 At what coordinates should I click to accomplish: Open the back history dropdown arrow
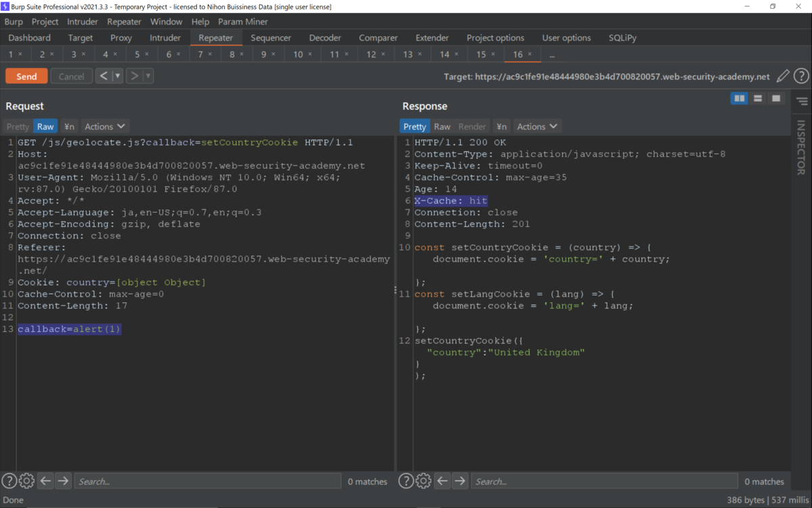(x=117, y=76)
